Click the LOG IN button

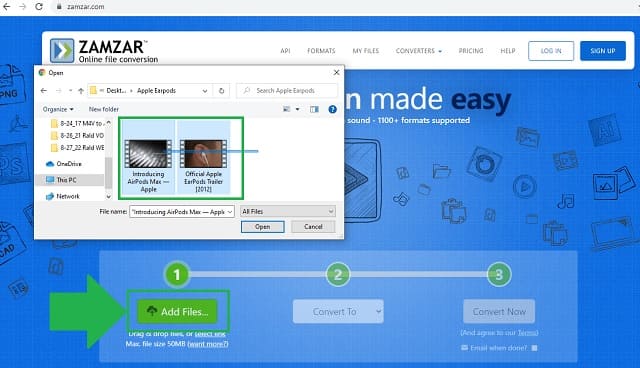point(551,51)
